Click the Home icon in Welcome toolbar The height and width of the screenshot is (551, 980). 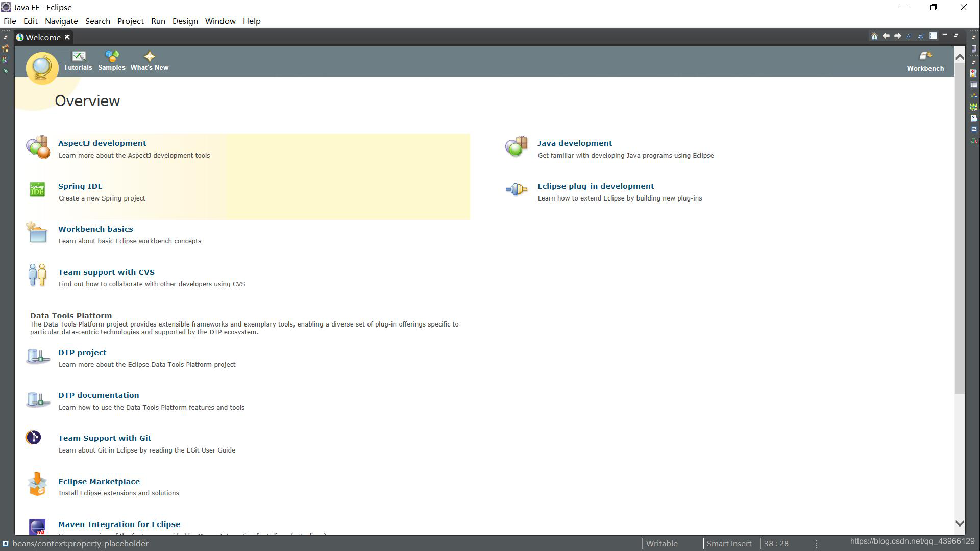pyautogui.click(x=874, y=36)
